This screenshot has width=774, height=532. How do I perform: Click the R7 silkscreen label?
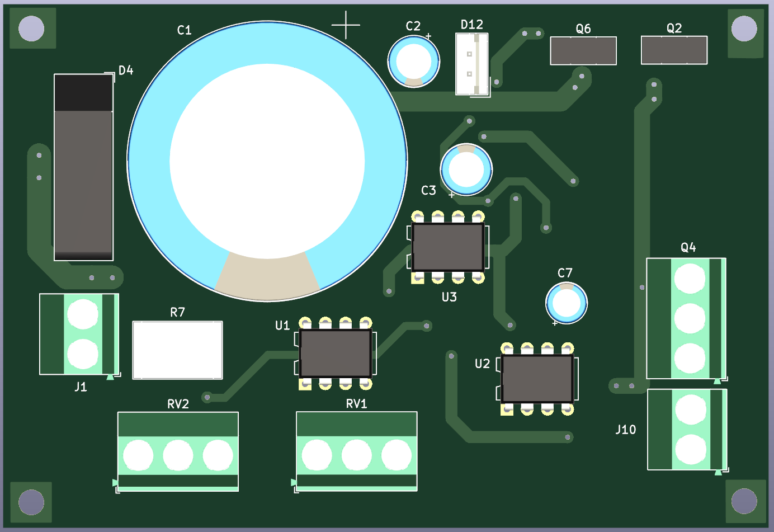(x=177, y=312)
